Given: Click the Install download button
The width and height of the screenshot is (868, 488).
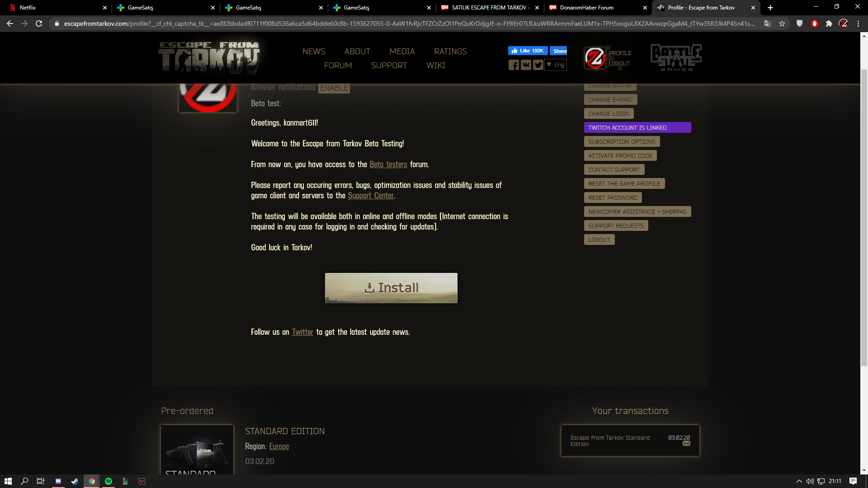Looking at the screenshot, I should (391, 288).
